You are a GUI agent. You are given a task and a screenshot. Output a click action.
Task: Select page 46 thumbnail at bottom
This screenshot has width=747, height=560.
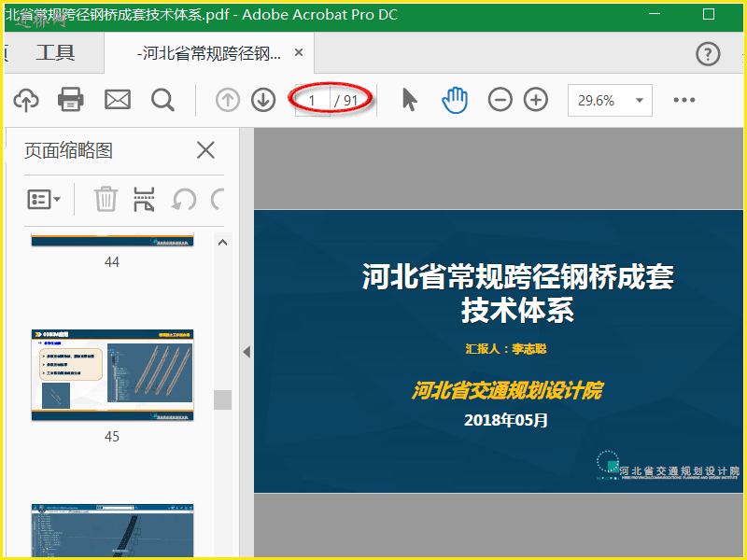click(112, 530)
